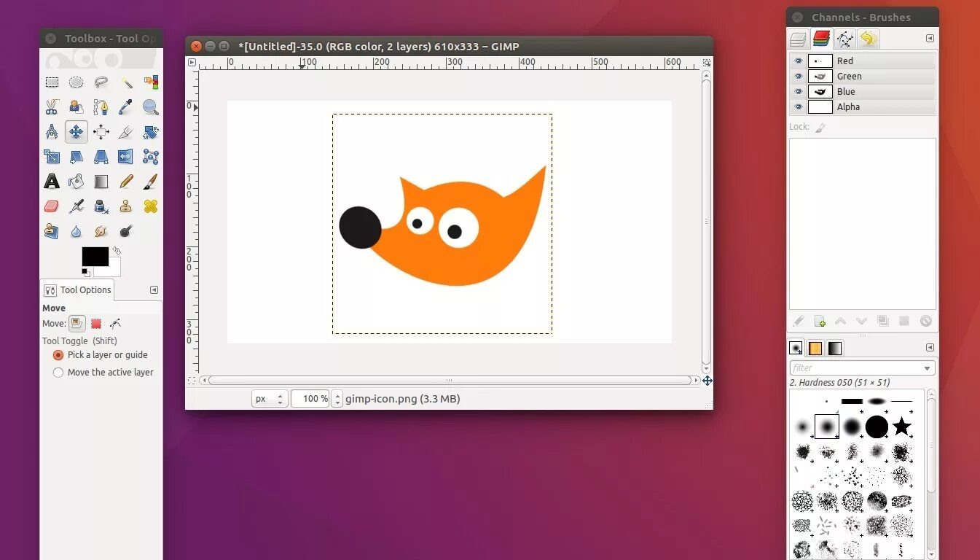Select the Airbrush tool

tap(76, 206)
